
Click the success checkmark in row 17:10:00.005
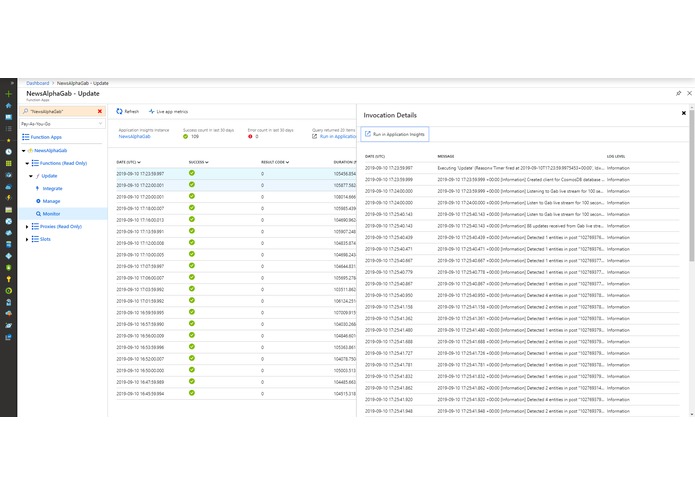click(192, 254)
